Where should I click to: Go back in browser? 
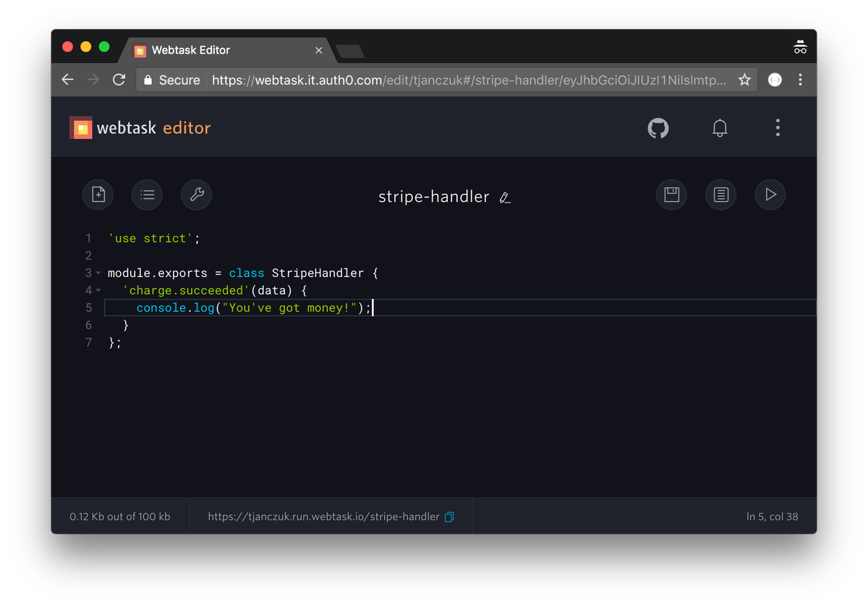coord(68,80)
